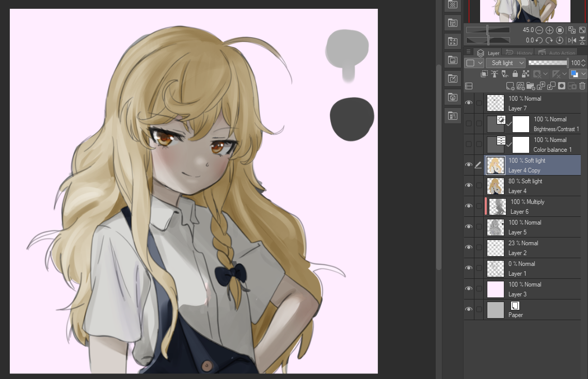This screenshot has height=379, width=588.
Task: Hide Layer 7 using its eye icon
Action: 469,103
